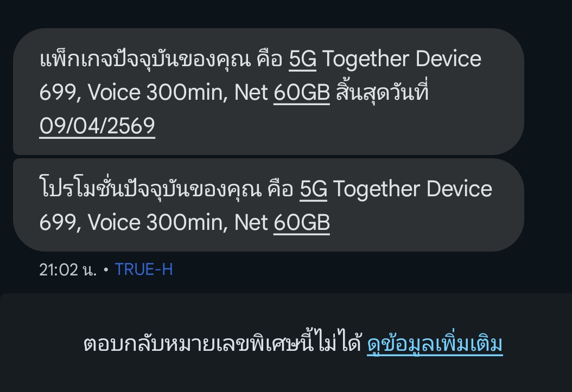Screen dimensions: 572x392
Task: Tap "Together Device" in the แพ็กเกจ message
Action: click(x=402, y=59)
